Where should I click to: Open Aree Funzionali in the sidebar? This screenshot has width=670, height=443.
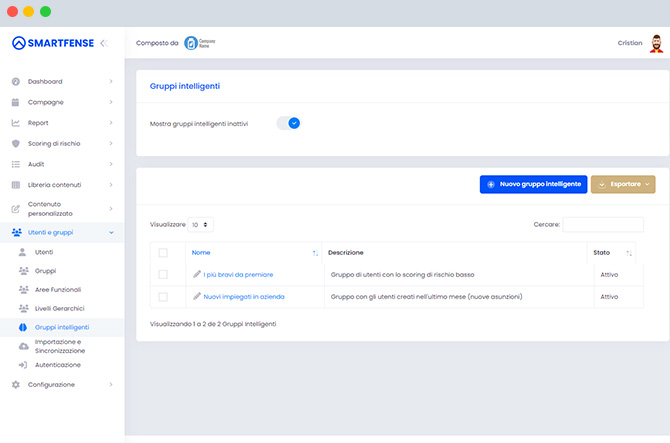(58, 290)
